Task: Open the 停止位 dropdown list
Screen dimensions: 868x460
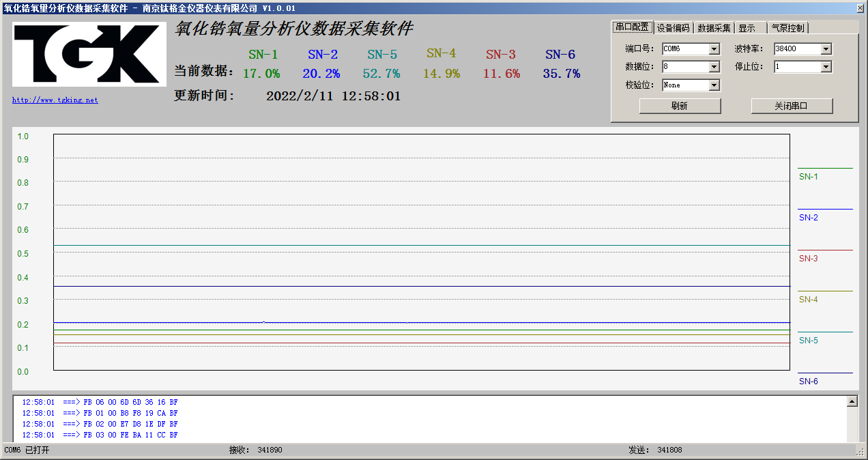Action: (826, 67)
